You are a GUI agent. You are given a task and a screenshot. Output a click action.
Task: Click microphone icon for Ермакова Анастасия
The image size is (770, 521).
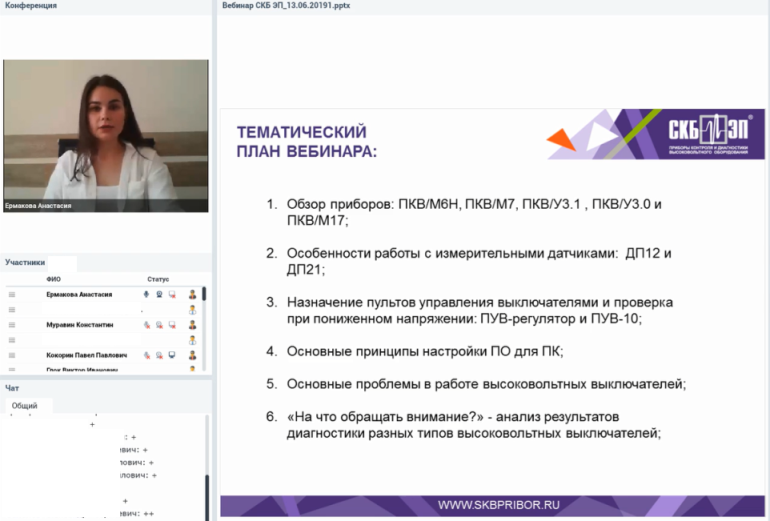[146, 295]
